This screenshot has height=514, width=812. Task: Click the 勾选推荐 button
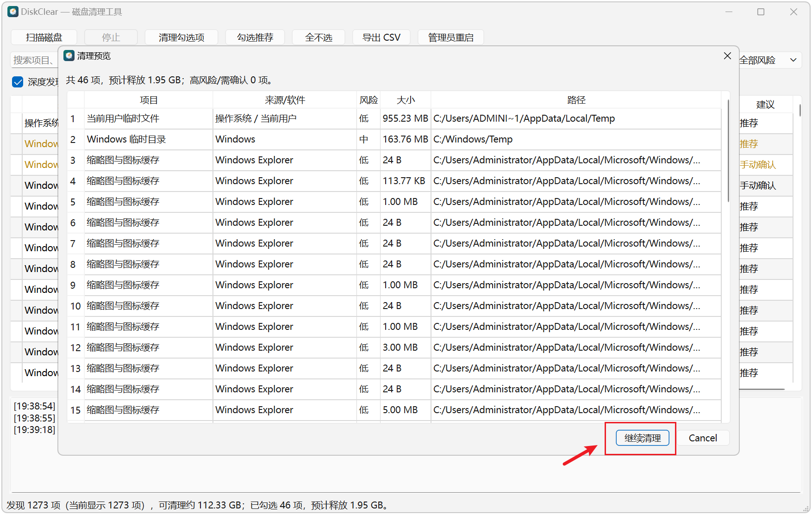pyautogui.click(x=255, y=37)
